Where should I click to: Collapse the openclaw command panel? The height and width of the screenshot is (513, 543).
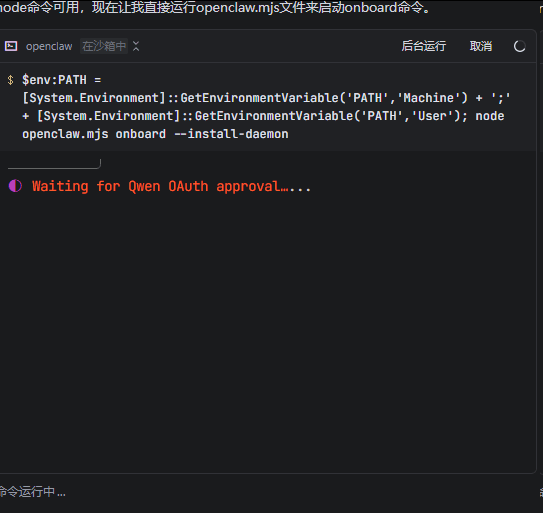coord(136,46)
